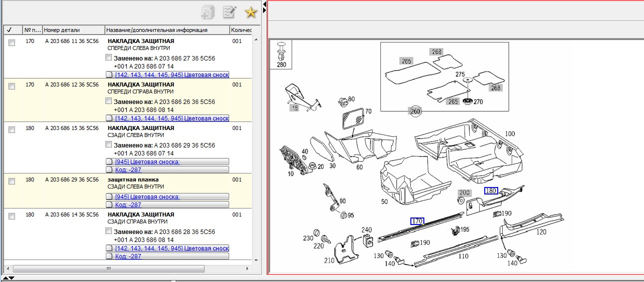Open [945] color footnote under защитная планка

tap(167, 197)
